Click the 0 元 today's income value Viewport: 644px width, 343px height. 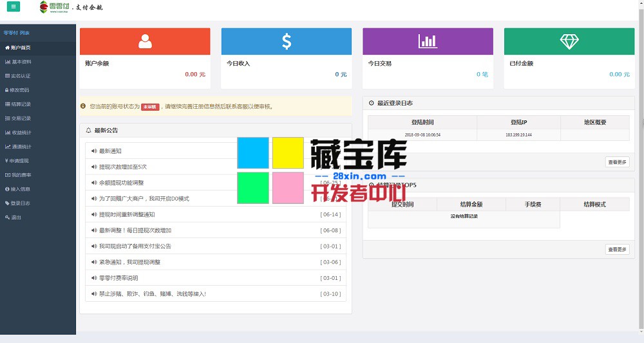click(x=341, y=74)
